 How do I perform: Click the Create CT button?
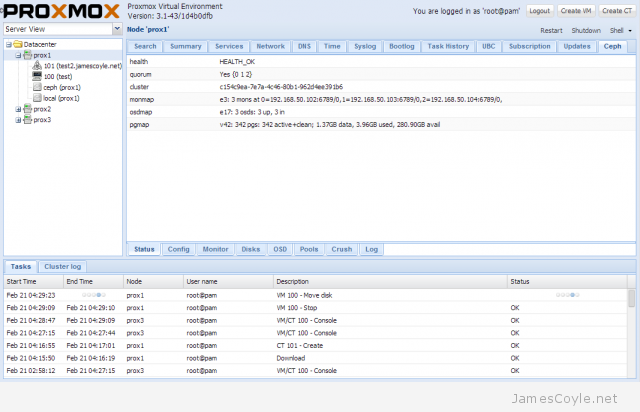coord(617,11)
